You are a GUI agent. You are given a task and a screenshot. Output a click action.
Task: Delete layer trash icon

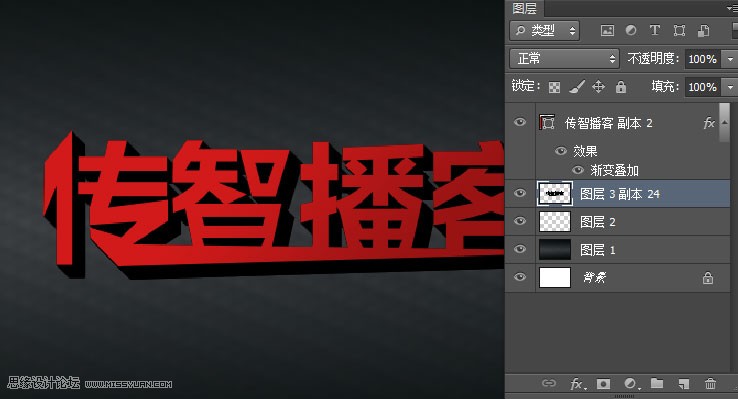710,384
